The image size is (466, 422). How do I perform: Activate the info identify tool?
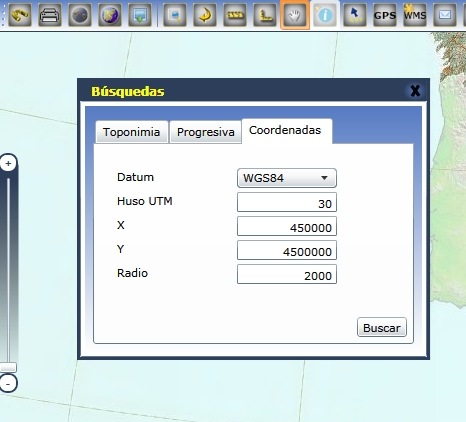click(x=325, y=15)
